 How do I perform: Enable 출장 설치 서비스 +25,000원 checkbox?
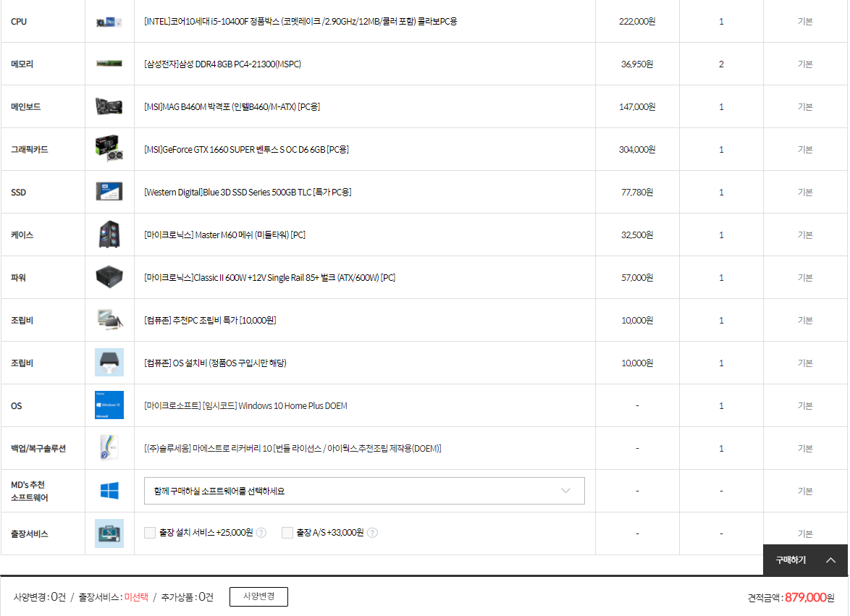coord(150,533)
